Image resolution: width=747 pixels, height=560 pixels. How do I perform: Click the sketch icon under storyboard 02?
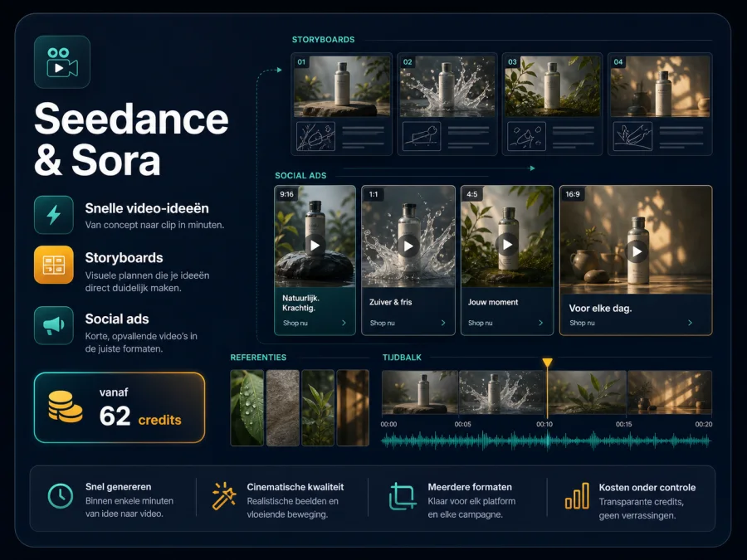(422, 137)
